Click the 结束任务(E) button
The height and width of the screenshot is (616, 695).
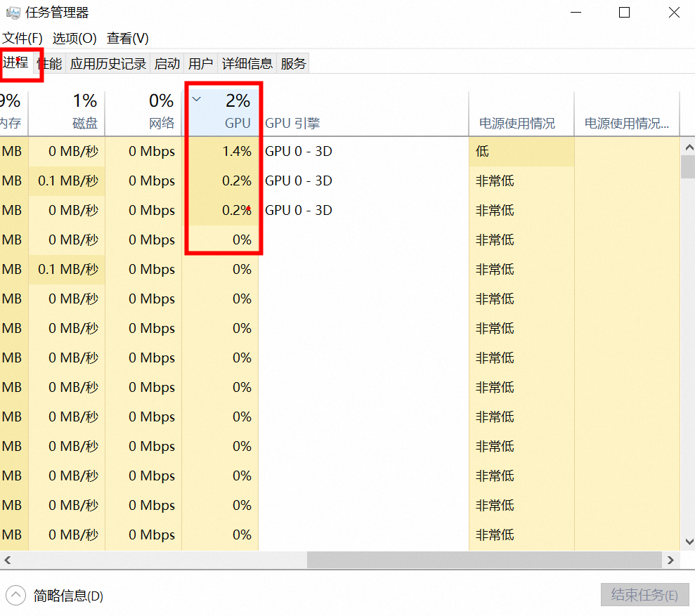pos(645,595)
